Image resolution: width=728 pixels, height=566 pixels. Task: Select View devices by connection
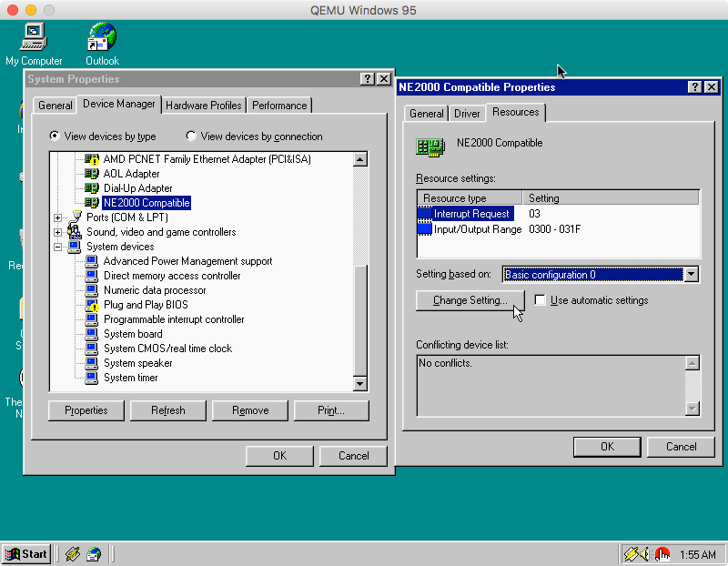[191, 136]
